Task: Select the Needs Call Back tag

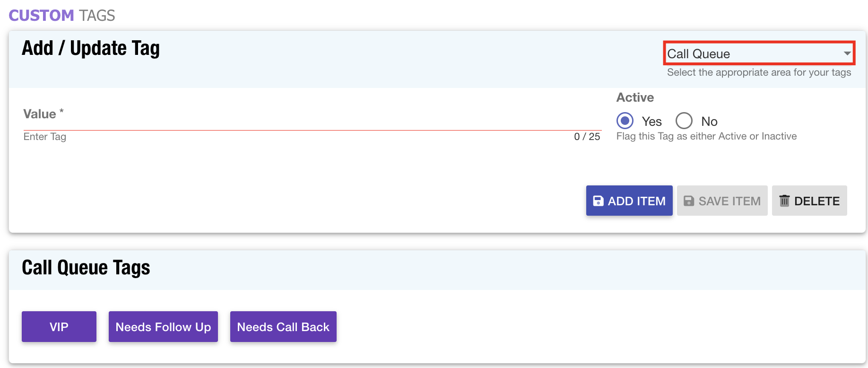Action: click(283, 327)
